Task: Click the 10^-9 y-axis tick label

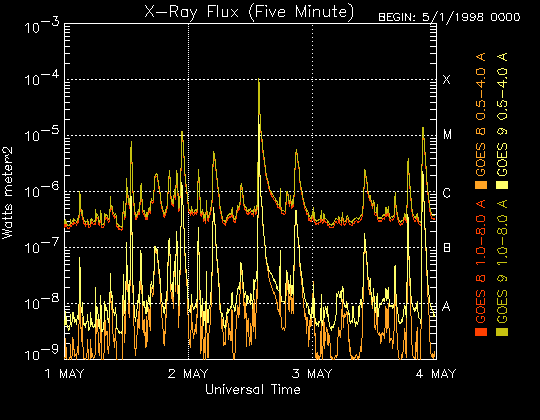Action: point(42,354)
